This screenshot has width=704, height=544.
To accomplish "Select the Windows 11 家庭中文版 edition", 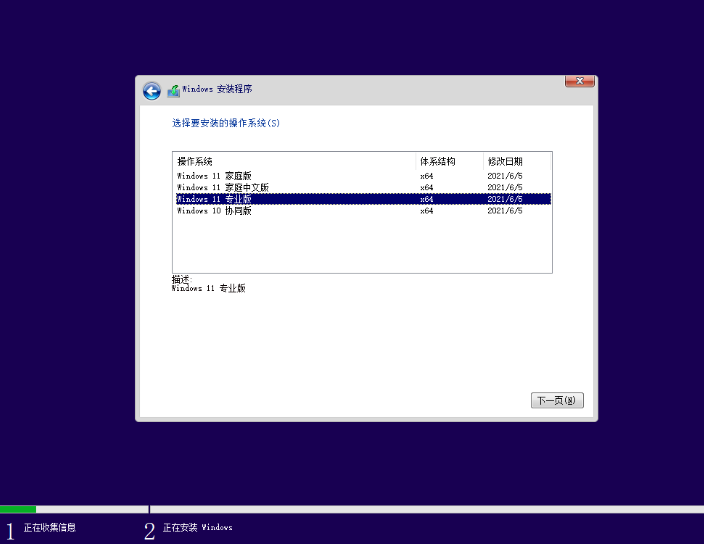I will point(222,187).
